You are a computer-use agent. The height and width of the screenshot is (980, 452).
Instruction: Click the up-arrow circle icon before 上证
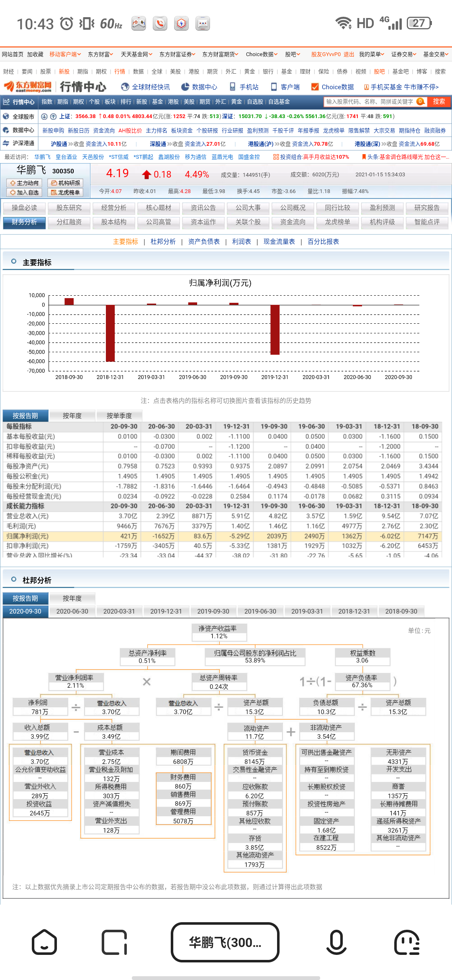click(x=53, y=116)
